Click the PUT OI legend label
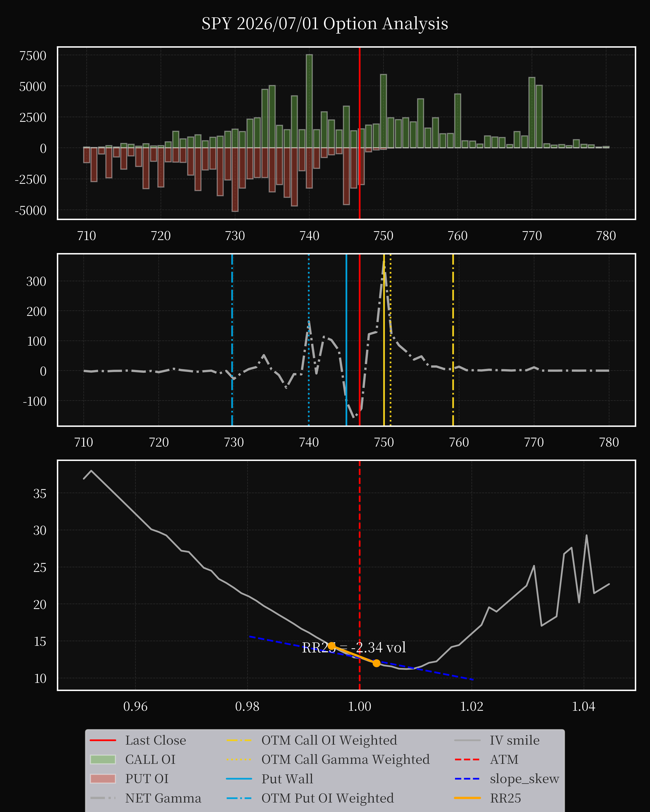 (x=147, y=779)
